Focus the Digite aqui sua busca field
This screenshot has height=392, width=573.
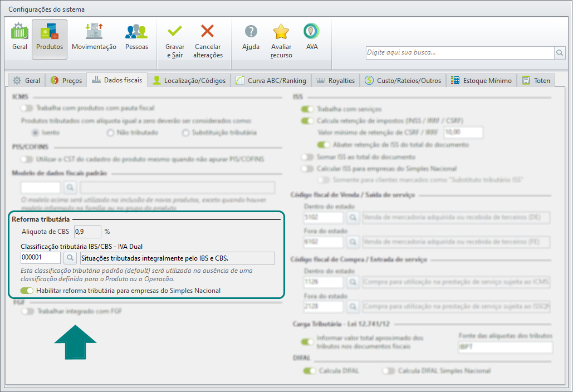460,52
